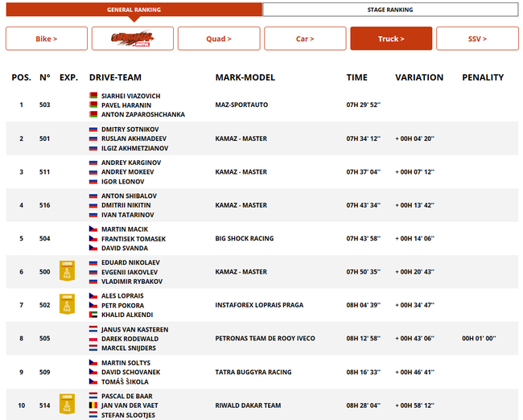Click Czech flag beside Frantisek Tomasek
This screenshot has width=523, height=420.
click(93, 238)
